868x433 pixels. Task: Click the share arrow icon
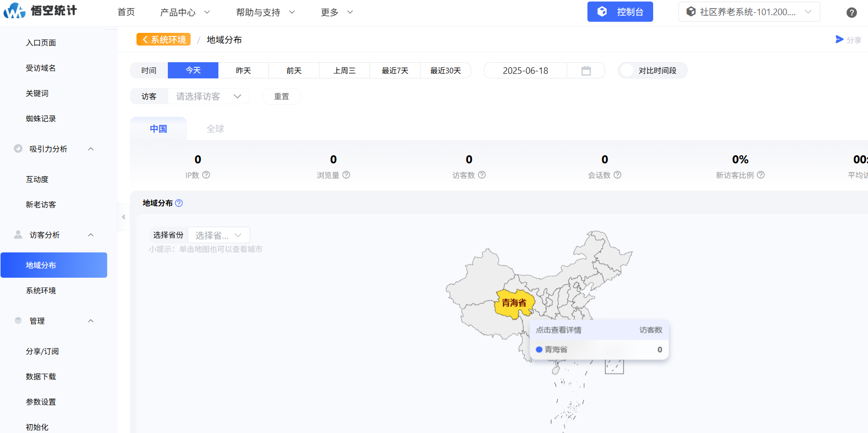tap(840, 39)
